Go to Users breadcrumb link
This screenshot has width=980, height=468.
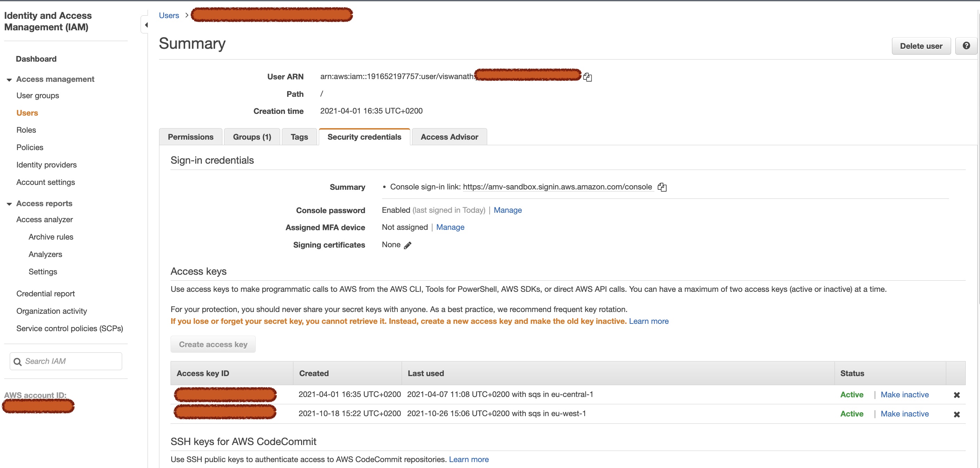(169, 15)
